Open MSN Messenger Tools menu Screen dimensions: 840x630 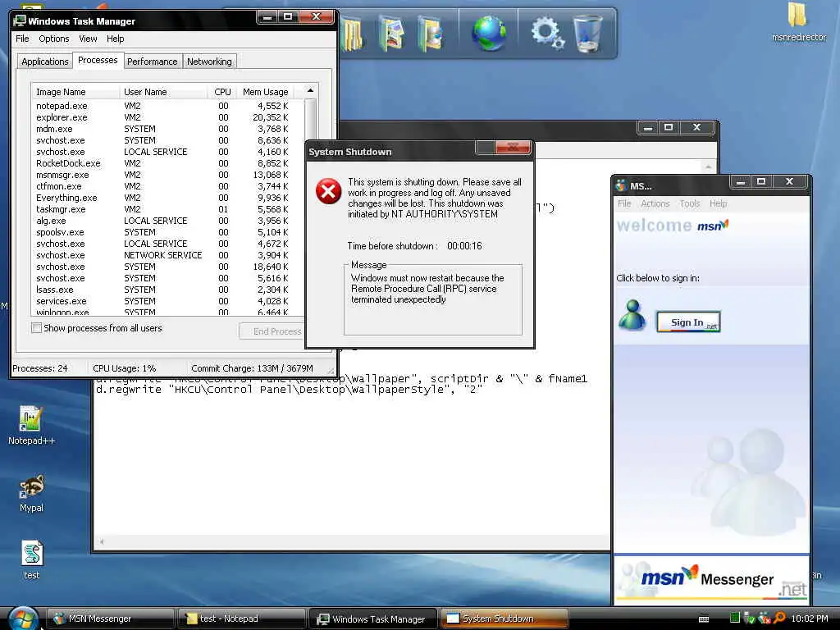pyautogui.click(x=689, y=203)
